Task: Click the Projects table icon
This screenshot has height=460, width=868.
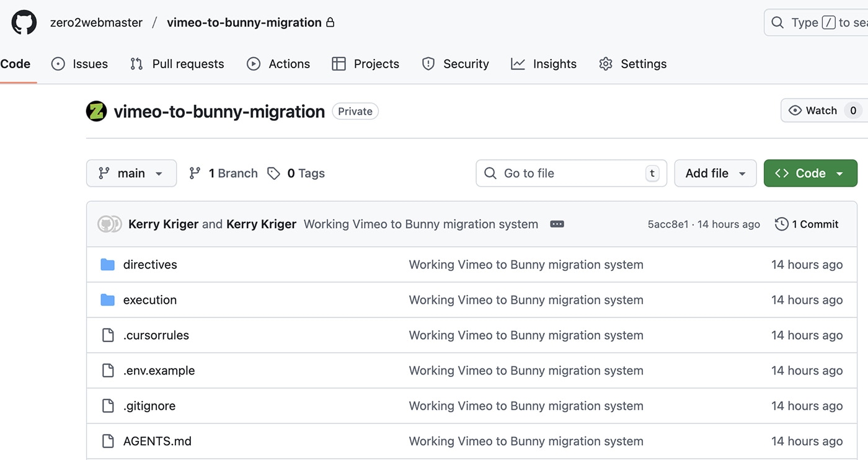Action: pos(339,64)
